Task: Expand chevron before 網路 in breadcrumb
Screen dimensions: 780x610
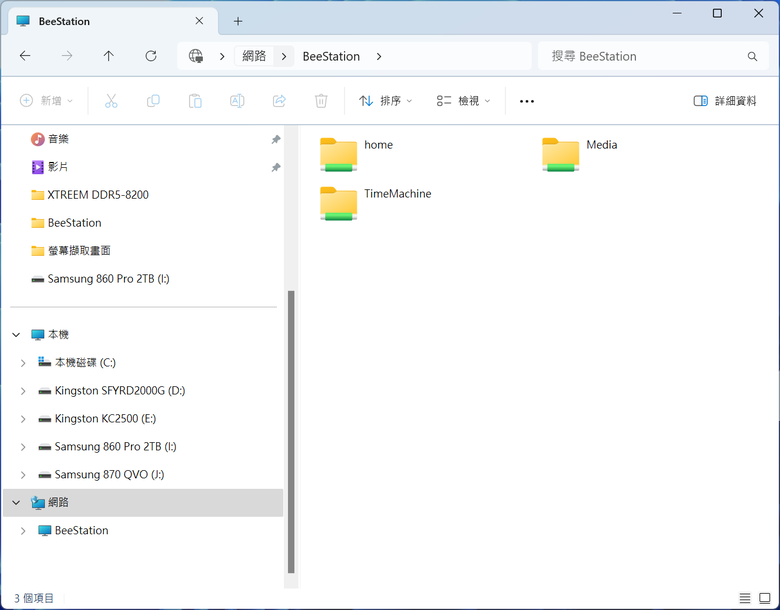Action: (222, 56)
